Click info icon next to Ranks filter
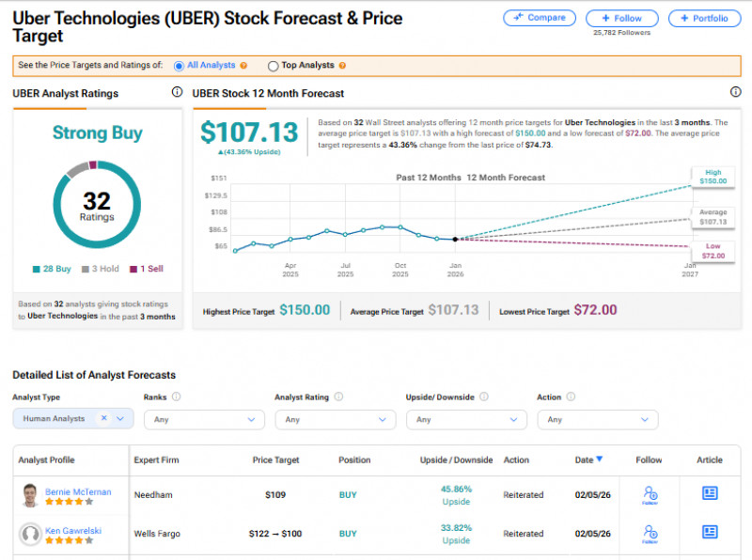 [177, 397]
